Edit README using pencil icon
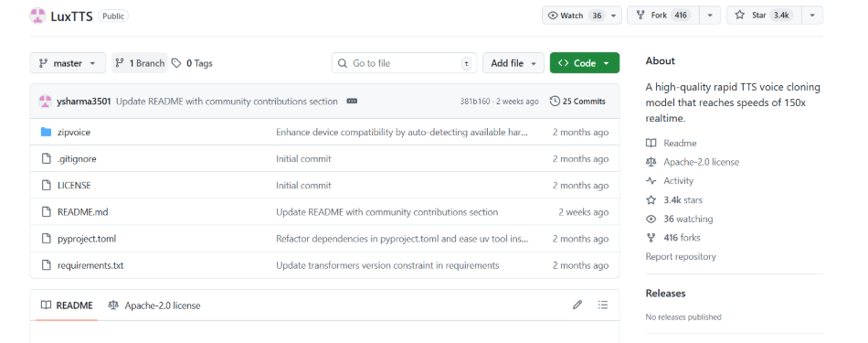Screen dimensions: 868x343 [577, 305]
